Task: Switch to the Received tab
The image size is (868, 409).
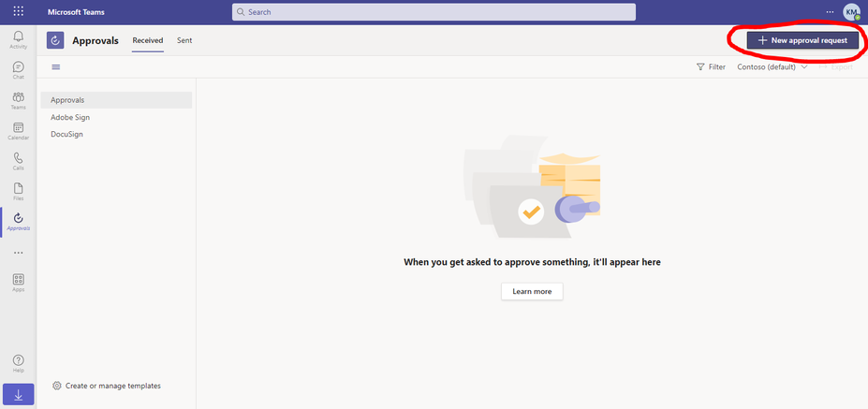Action: coord(148,40)
